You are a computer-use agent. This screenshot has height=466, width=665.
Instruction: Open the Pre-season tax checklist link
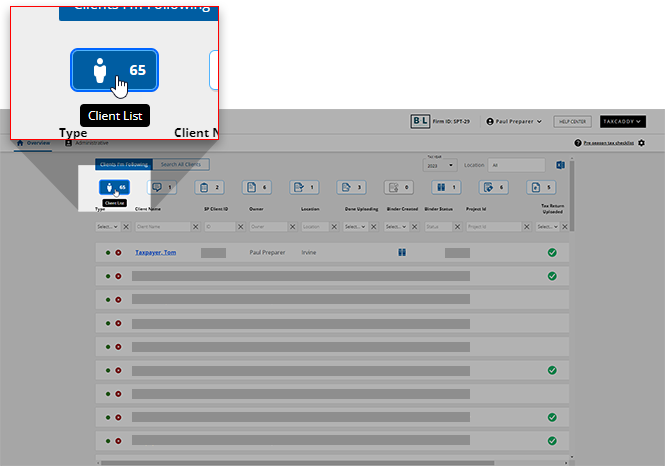[x=609, y=143]
